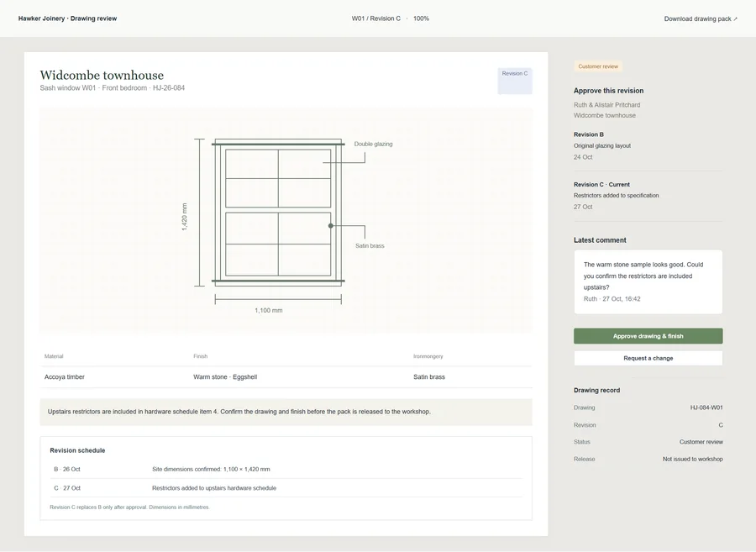Click Sash window W01 · Front bedroom subtitle

(x=113, y=87)
